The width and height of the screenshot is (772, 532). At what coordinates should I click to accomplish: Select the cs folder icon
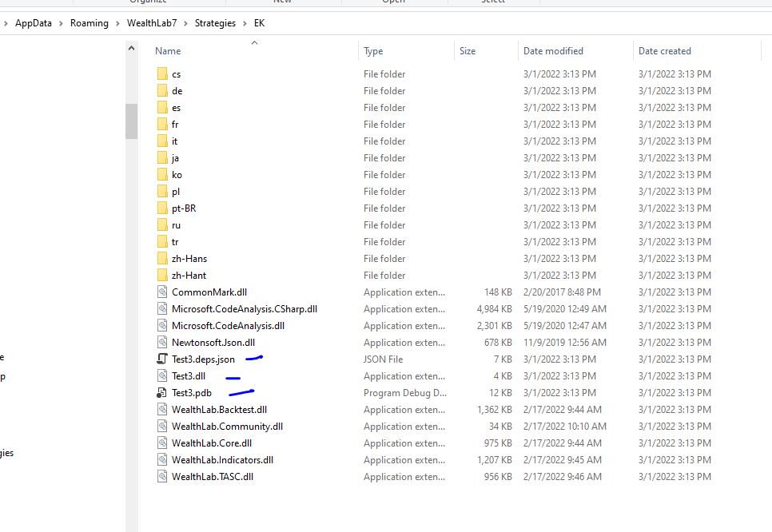162,73
